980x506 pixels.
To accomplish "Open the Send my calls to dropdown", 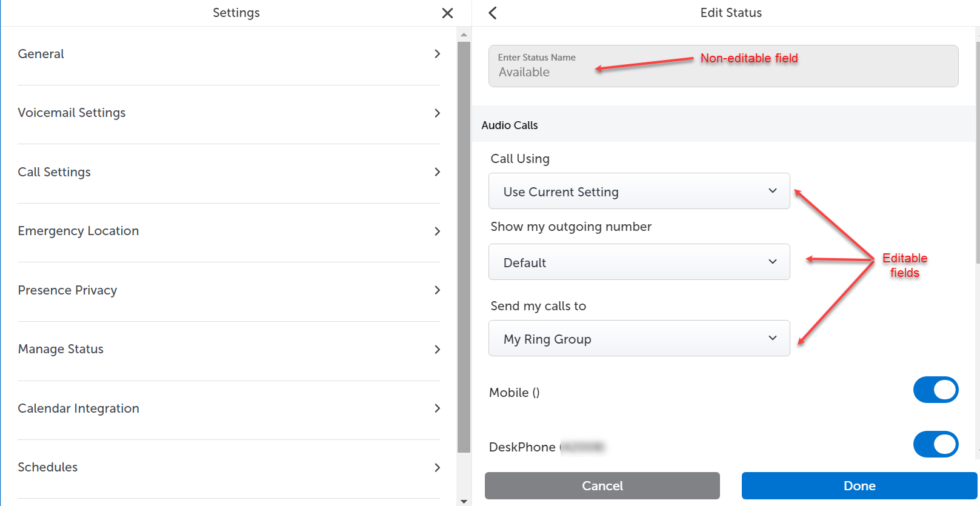I will pos(639,338).
